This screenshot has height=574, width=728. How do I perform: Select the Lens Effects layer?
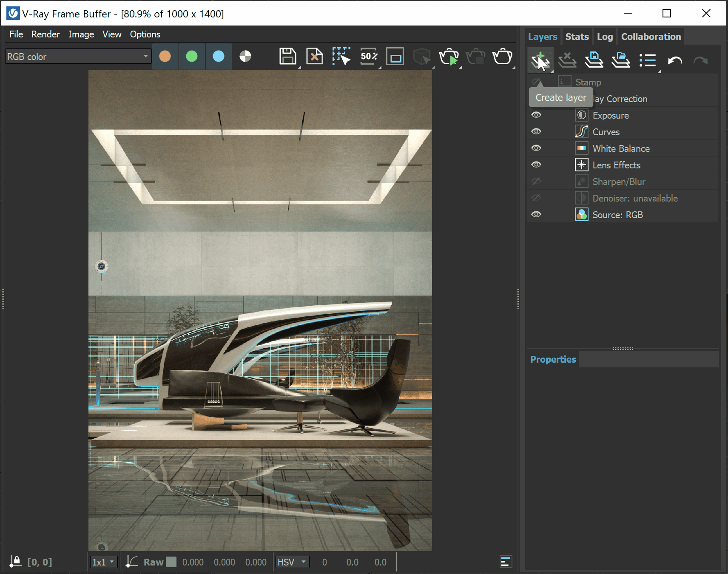pos(616,165)
